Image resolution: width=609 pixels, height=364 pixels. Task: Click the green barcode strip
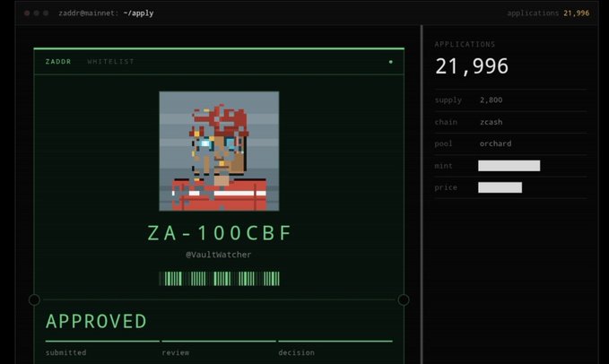coord(219,279)
